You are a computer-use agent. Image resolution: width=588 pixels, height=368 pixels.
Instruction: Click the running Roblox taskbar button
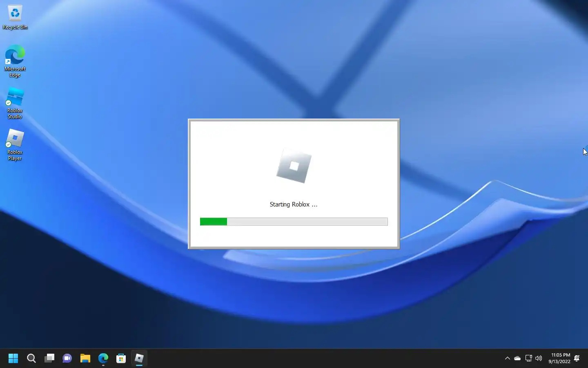[x=139, y=359]
